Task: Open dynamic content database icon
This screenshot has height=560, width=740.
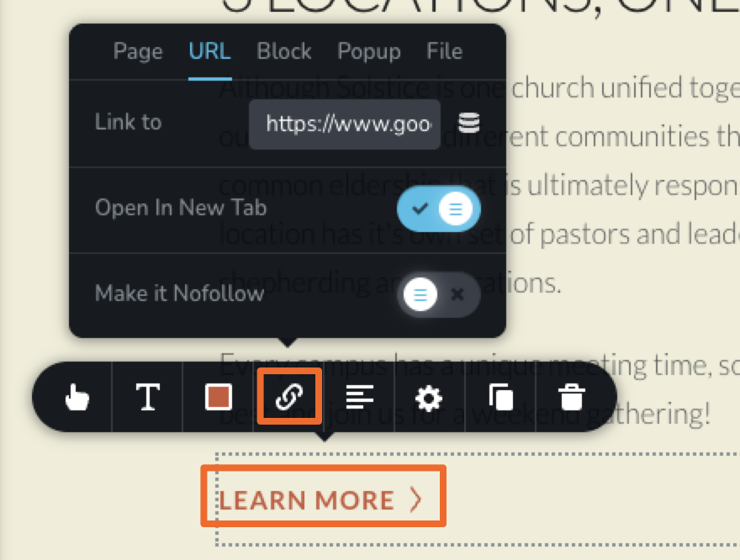Action: 469,123
